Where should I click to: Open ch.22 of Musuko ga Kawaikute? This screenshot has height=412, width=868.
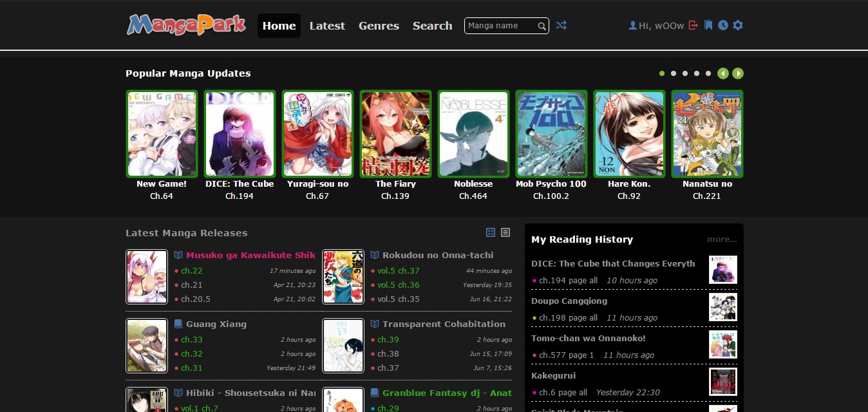(192, 271)
